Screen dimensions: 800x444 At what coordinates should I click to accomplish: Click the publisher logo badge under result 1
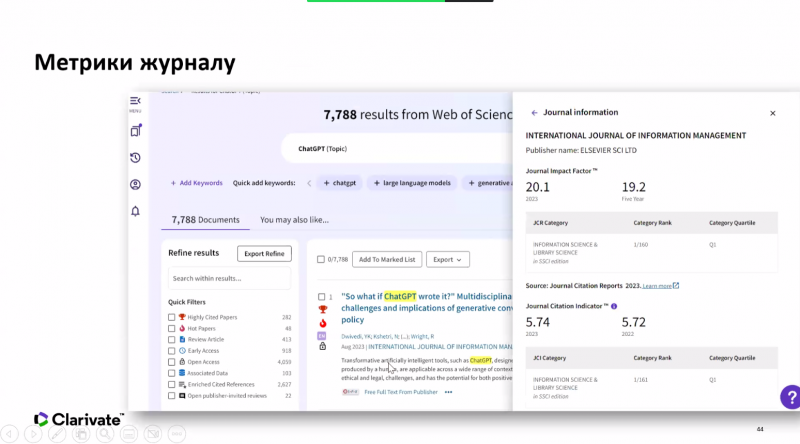351,392
